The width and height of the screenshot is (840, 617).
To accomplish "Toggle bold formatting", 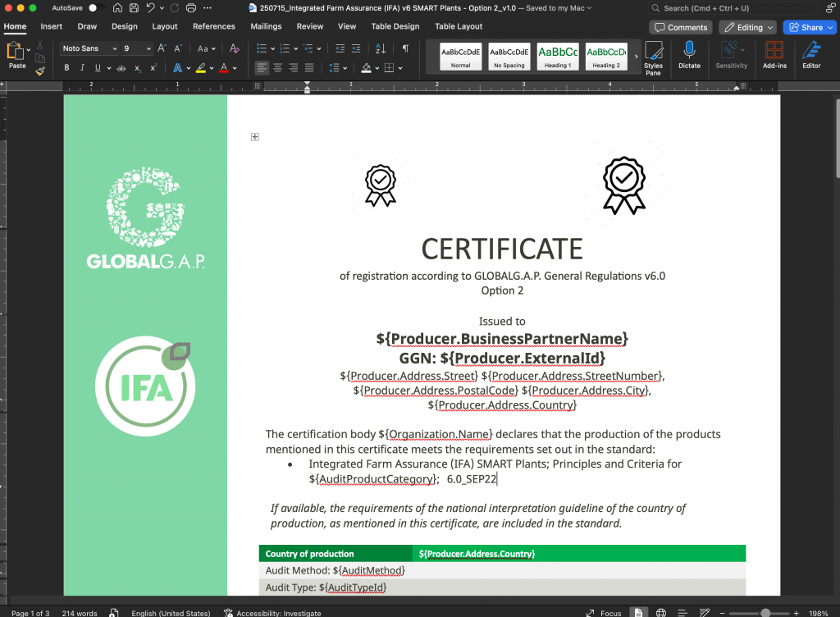I will (66, 68).
